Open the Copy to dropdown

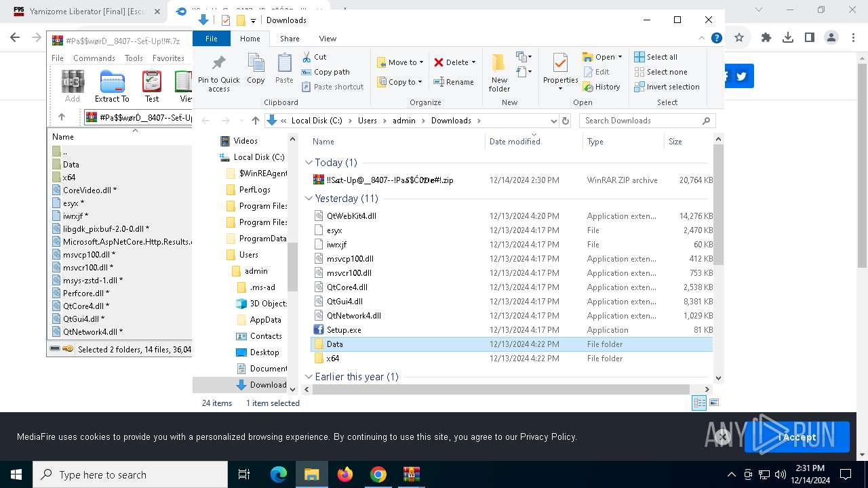[400, 82]
